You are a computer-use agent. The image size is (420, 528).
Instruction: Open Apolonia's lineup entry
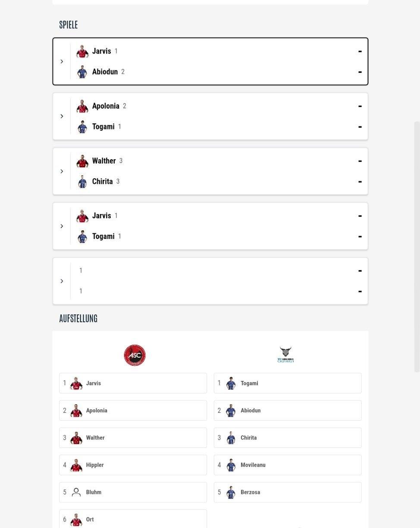pos(133,410)
